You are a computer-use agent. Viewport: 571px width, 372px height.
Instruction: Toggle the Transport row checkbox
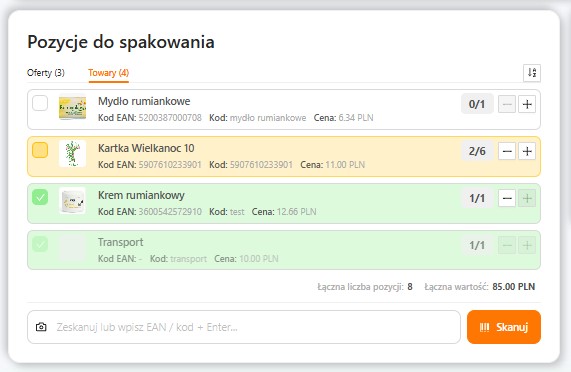tap(40, 244)
